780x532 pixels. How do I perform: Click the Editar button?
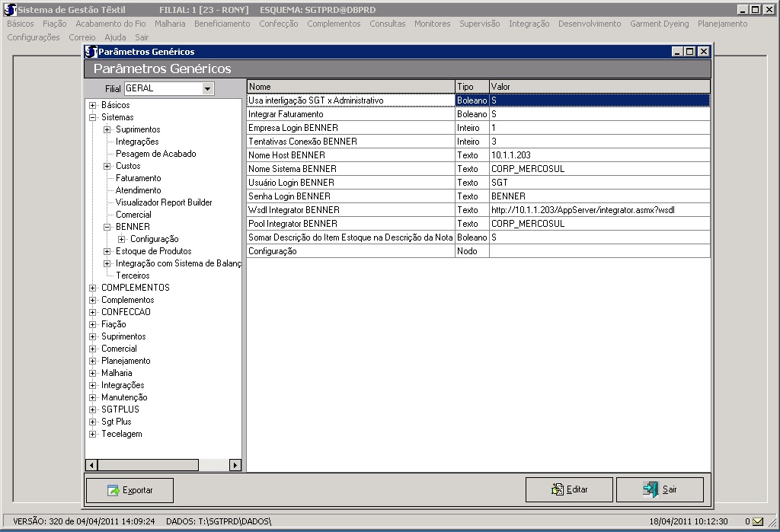568,489
